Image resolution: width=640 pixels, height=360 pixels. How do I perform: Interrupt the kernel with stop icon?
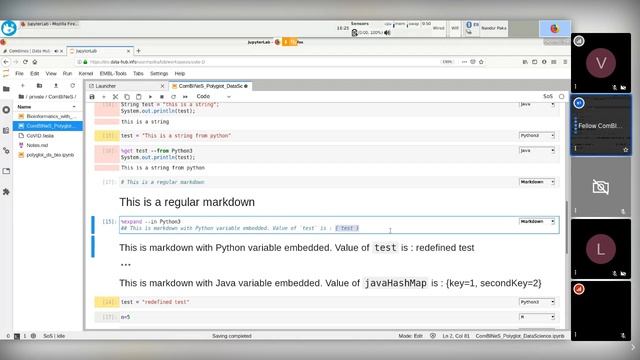[162, 97]
